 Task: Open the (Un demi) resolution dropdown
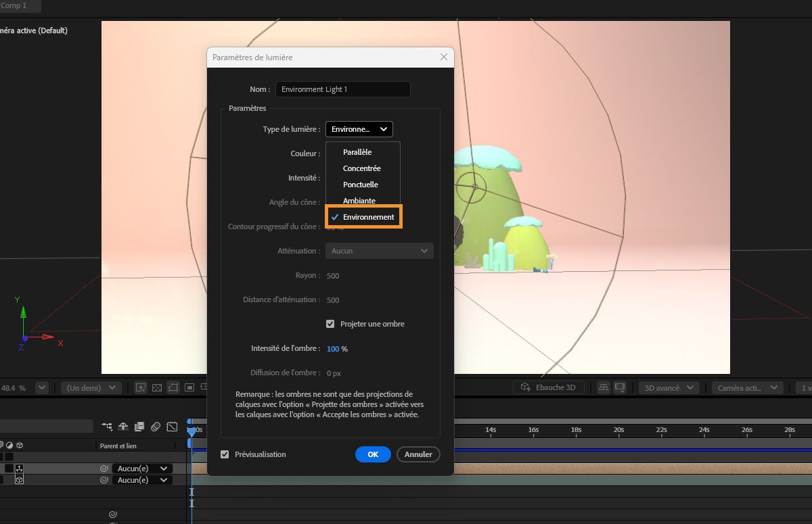click(x=91, y=387)
